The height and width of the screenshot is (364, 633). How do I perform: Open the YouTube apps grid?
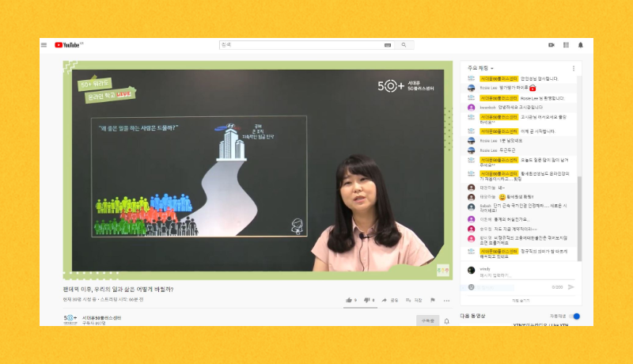pyautogui.click(x=566, y=45)
